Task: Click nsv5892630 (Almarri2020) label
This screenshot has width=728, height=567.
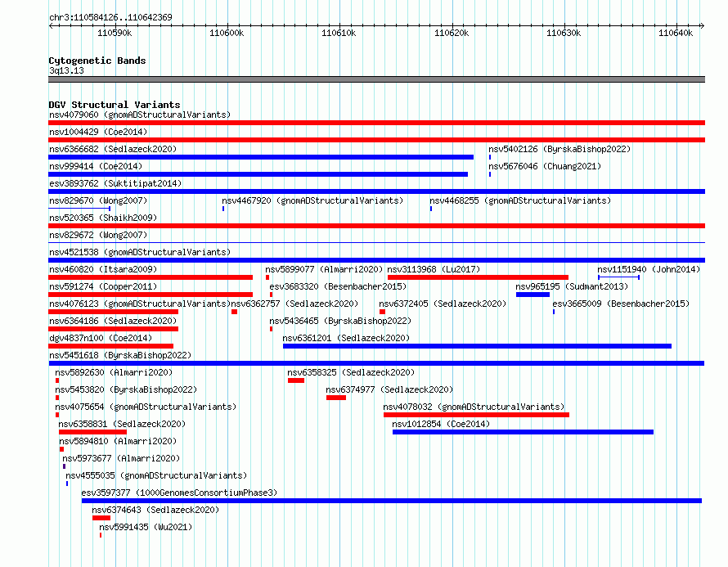Action: click(114, 372)
